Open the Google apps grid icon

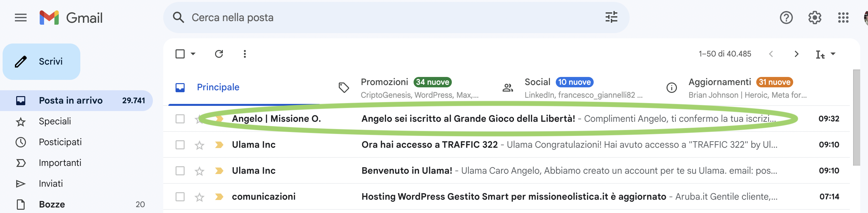843,18
